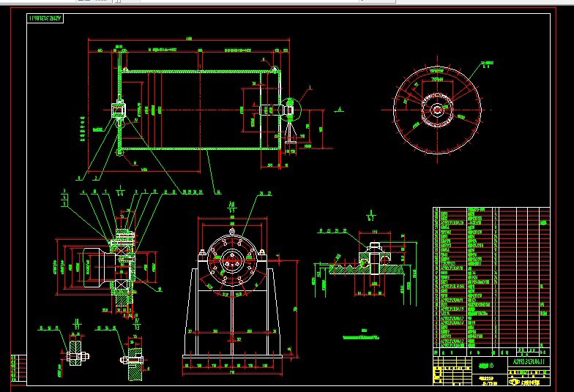Viewport: 574px width, 392px height.
Task: Select the parts list table above title block
Action: click(x=491, y=278)
